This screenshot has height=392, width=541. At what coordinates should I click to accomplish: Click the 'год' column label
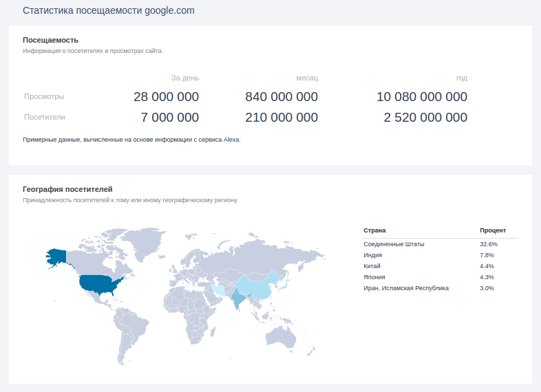(461, 78)
